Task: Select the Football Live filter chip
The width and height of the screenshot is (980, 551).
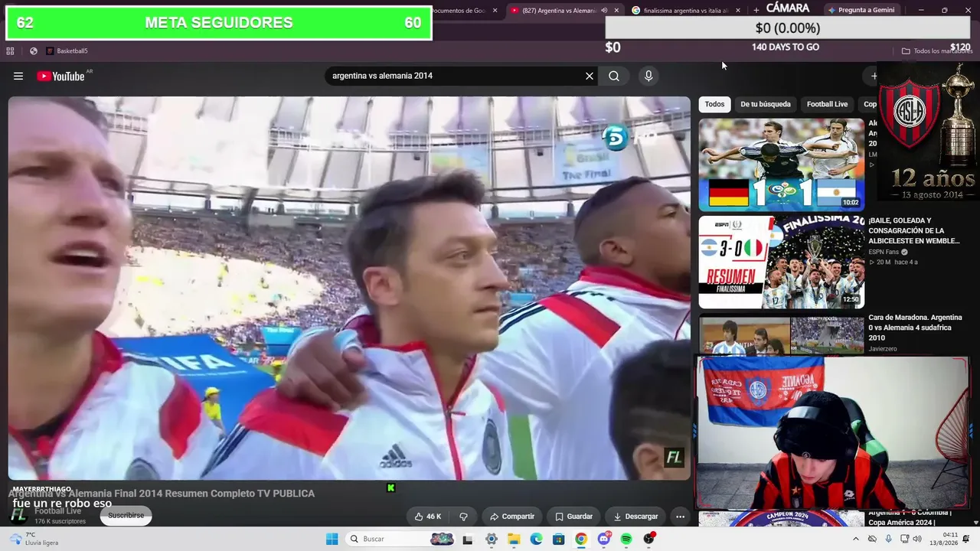Action: [827, 104]
